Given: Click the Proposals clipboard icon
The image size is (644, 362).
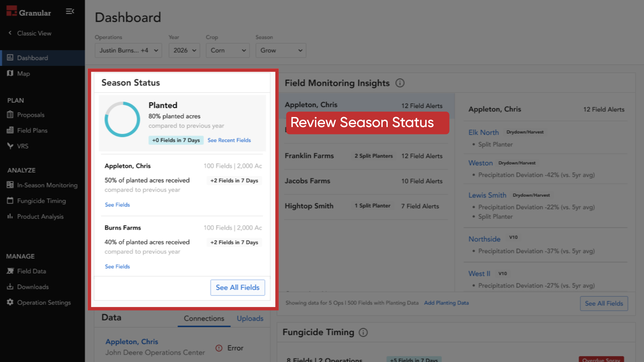Looking at the screenshot, I should tap(10, 115).
